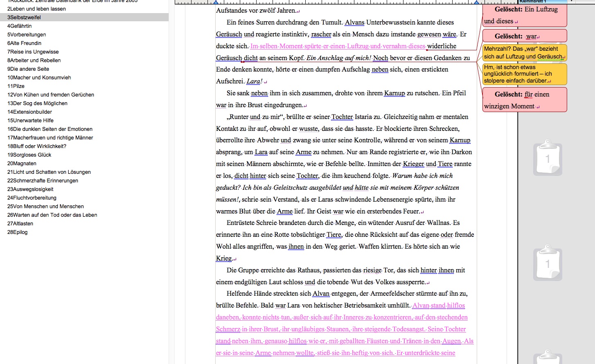This screenshot has width=595, height=364.
Task: Select chapter 28 'Epilog'
Action: [84, 232]
